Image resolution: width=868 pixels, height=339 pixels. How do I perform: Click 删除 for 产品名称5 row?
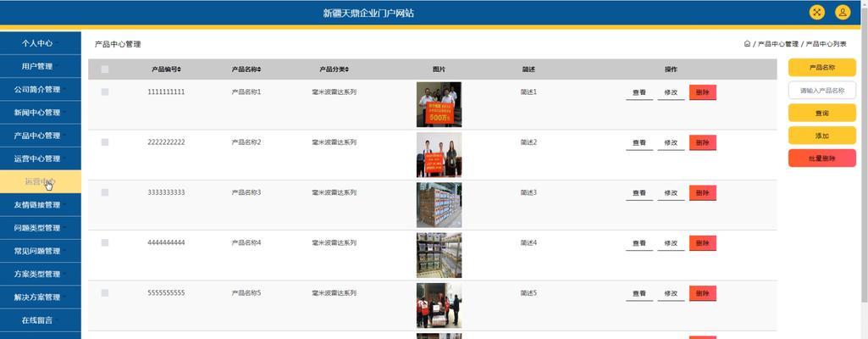click(703, 293)
